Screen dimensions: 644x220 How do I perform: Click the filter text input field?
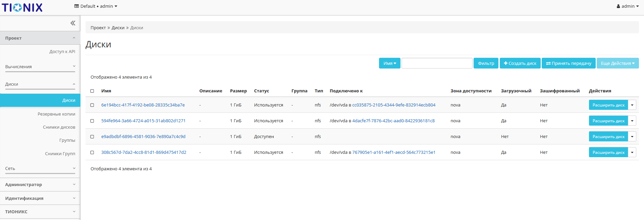[437, 63]
